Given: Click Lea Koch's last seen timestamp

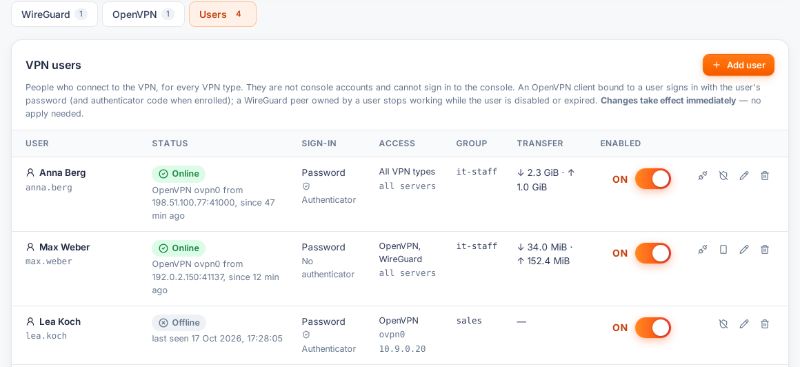Looking at the screenshot, I should (217, 338).
